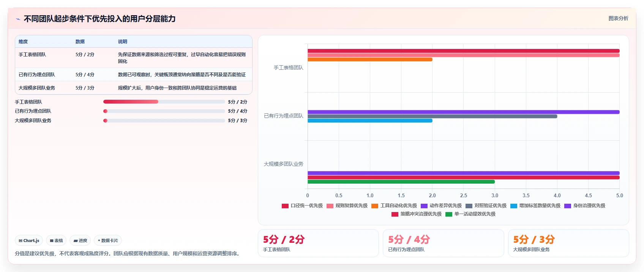Click the blue bar in 已有行为埋点团队 group
Image resolution: width=644 pixels, height=272 pixels.
pyautogui.click(x=370, y=121)
